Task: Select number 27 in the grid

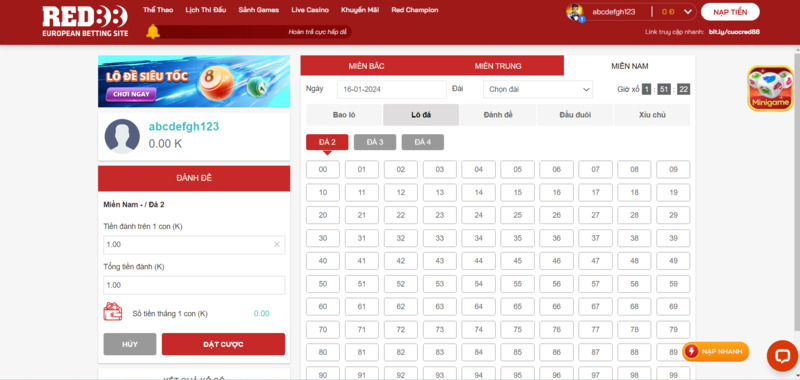Action: pyautogui.click(x=595, y=215)
